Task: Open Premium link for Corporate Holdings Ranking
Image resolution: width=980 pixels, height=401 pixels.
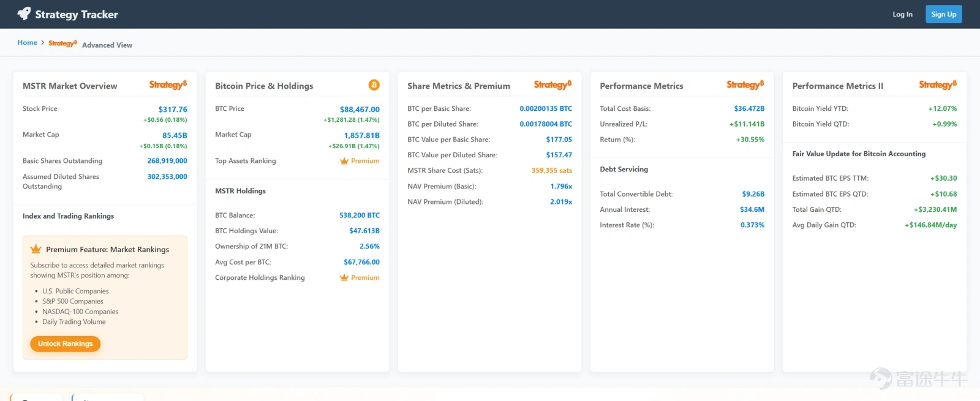Action: pyautogui.click(x=365, y=277)
